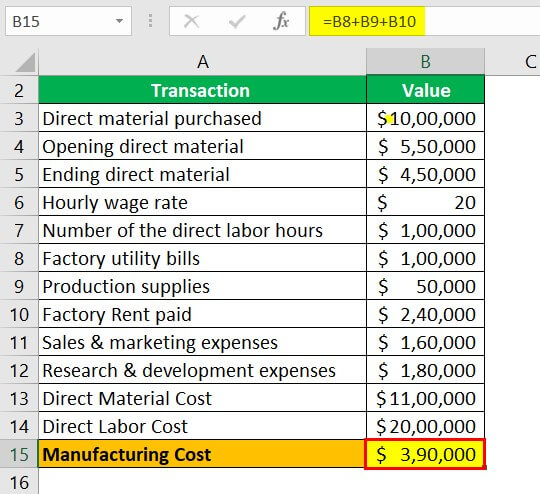This screenshot has width=540, height=494.
Task: Click value $50,000 in row 9
Action: coord(426,286)
